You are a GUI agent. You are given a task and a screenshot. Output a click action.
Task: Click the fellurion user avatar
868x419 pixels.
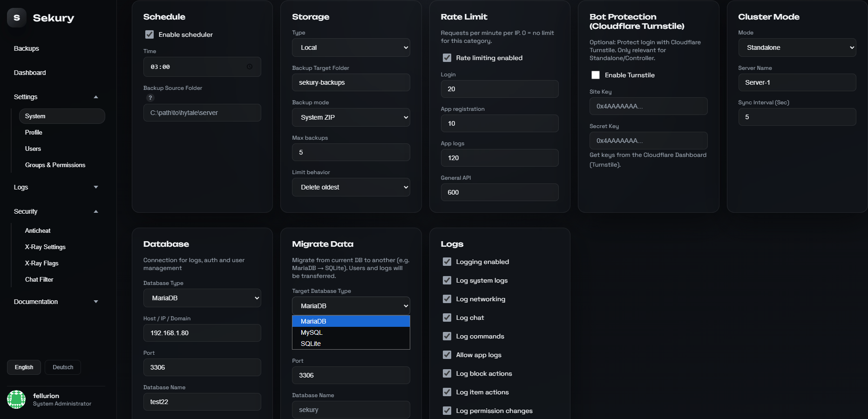click(x=16, y=399)
